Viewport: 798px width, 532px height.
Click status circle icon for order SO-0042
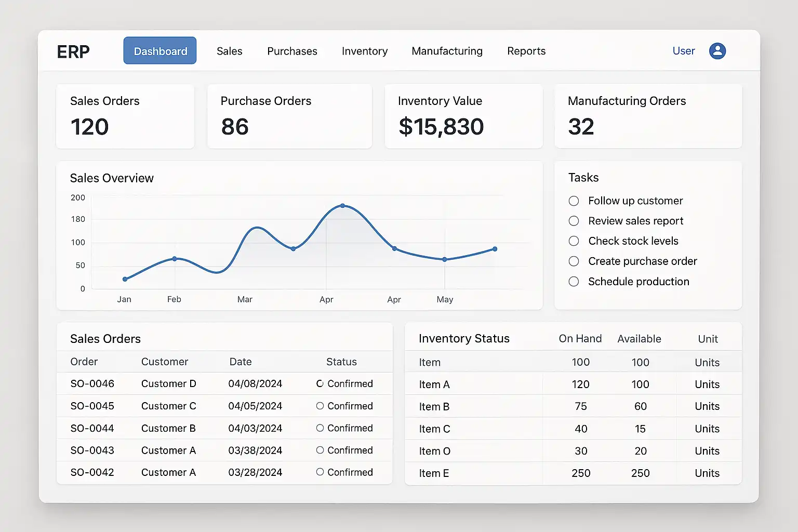tap(320, 472)
